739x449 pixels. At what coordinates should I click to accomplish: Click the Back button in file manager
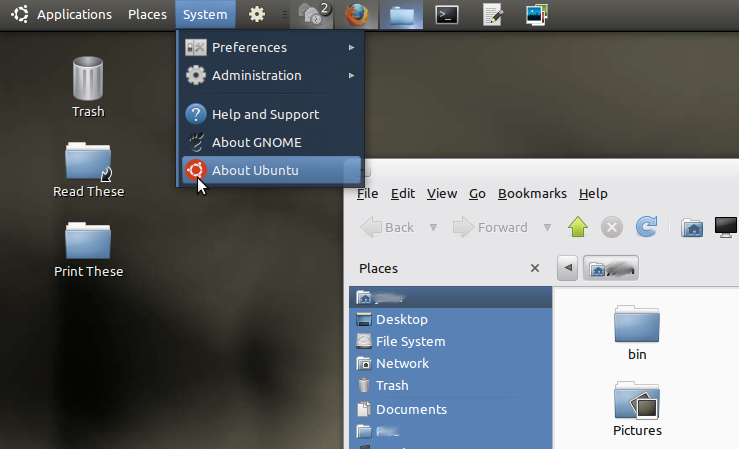pyautogui.click(x=387, y=228)
